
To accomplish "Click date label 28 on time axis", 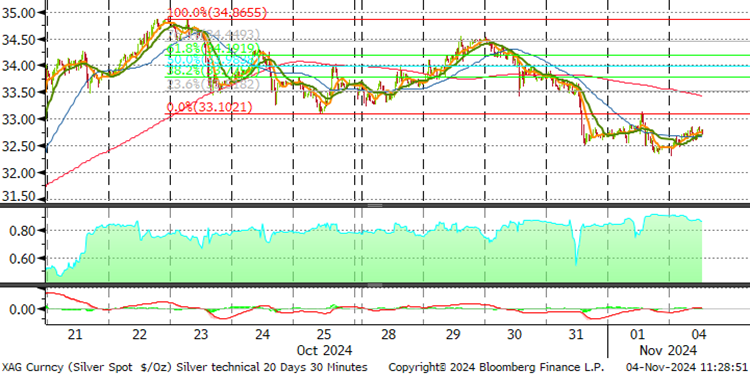I will [388, 333].
